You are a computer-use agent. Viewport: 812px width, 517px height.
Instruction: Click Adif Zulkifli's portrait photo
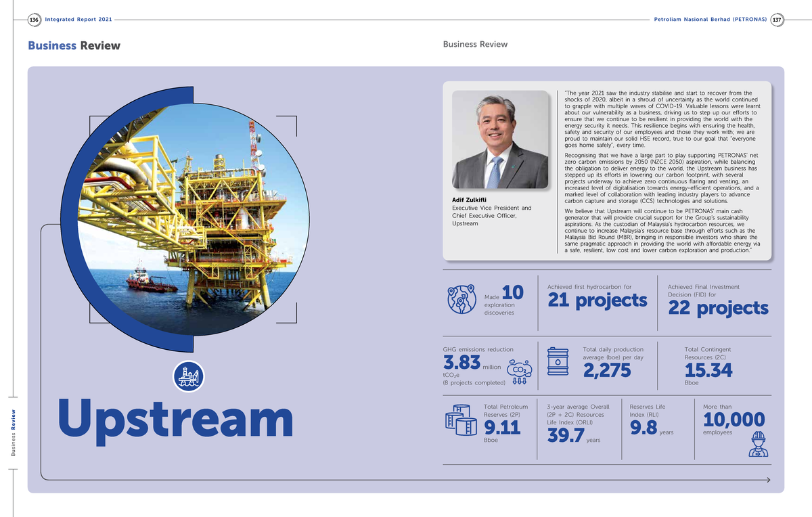click(x=499, y=139)
